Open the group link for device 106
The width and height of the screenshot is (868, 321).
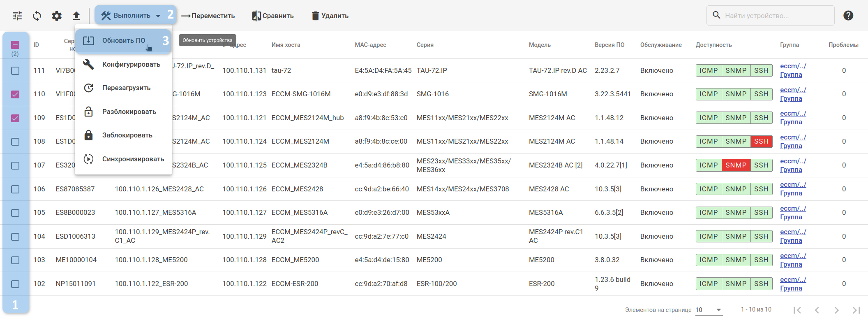(x=793, y=189)
